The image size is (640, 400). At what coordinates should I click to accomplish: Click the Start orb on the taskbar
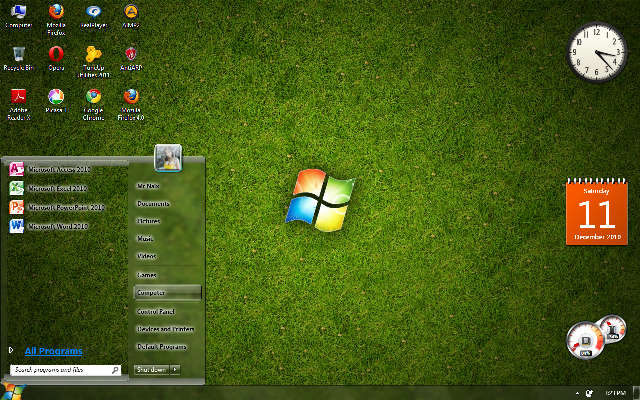pyautogui.click(x=12, y=392)
